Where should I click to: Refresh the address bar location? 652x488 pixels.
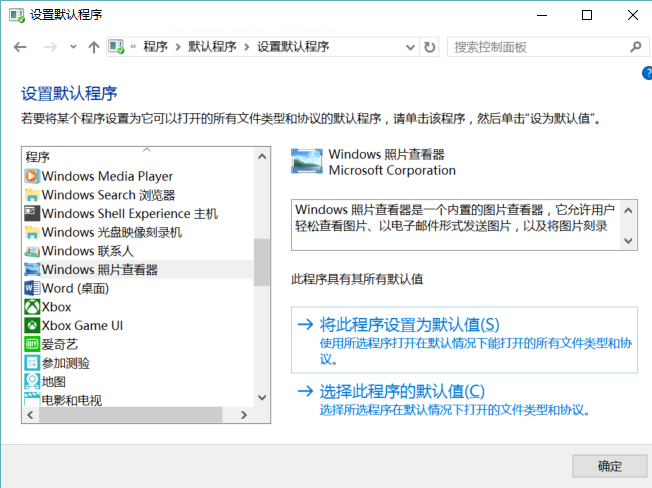[430, 47]
